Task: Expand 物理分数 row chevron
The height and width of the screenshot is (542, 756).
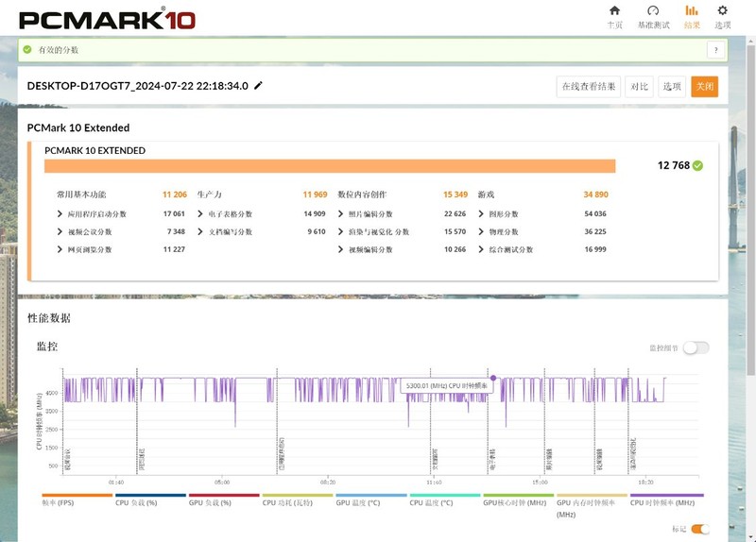Action: click(481, 231)
